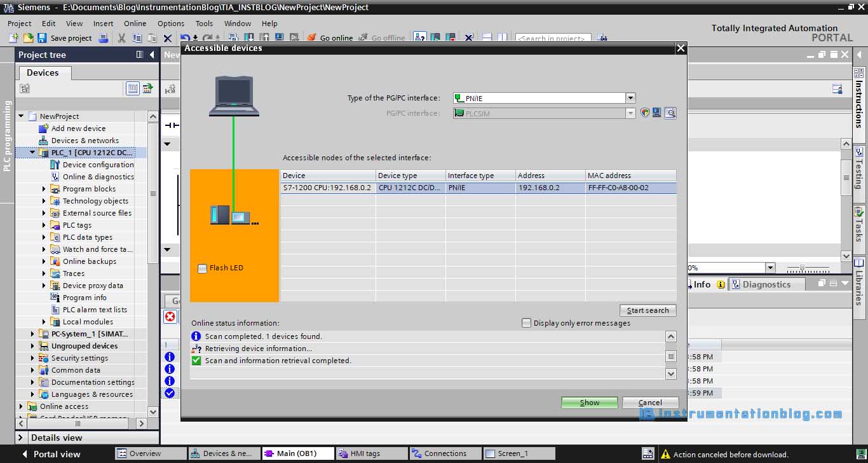
Task: Tick Display only error messages checkbox
Action: click(x=526, y=323)
